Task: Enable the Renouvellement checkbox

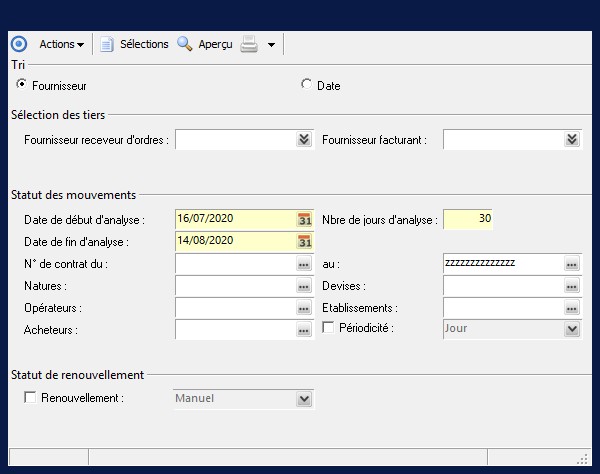Action: [29, 398]
